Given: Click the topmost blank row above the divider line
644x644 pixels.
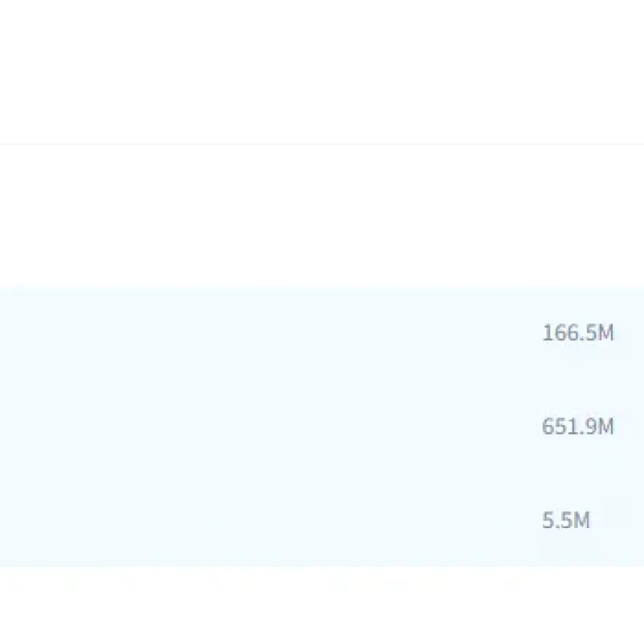Looking at the screenshot, I should pos(322,72).
